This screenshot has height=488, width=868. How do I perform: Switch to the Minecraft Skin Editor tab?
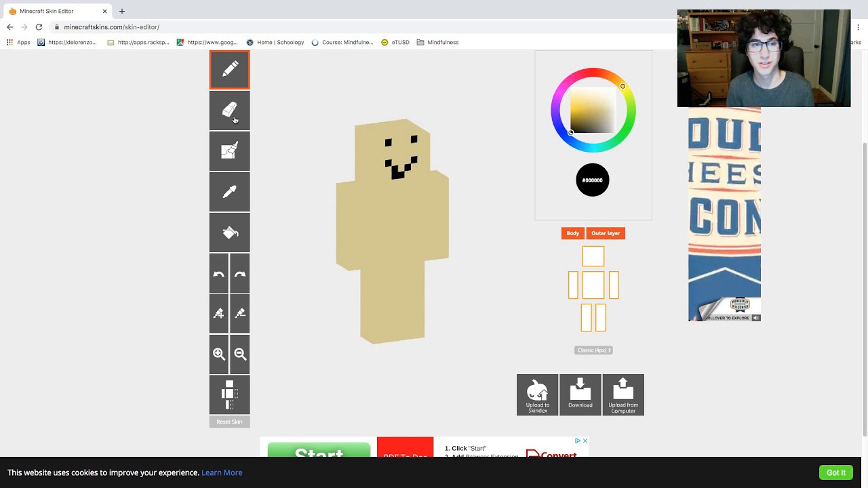pos(58,12)
